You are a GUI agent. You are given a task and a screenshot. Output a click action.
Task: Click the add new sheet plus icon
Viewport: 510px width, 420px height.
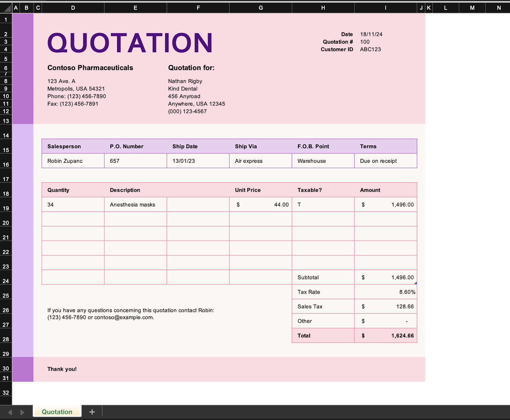[92, 412]
